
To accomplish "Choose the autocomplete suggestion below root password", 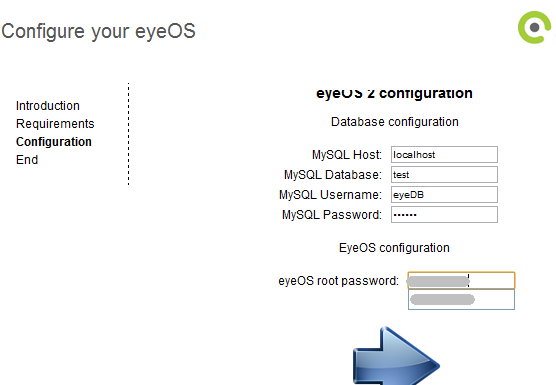I will pos(461,300).
